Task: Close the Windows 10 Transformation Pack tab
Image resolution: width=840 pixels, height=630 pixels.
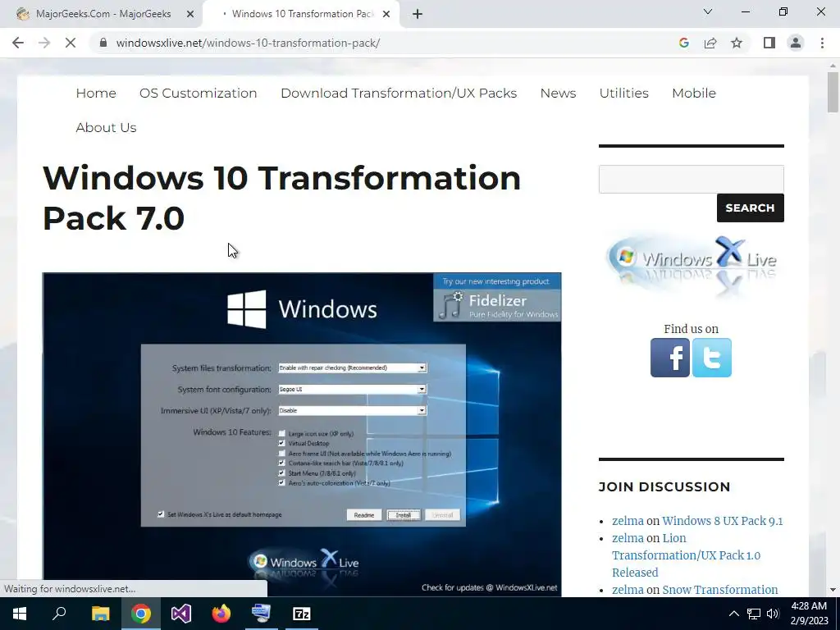Action: click(386, 14)
